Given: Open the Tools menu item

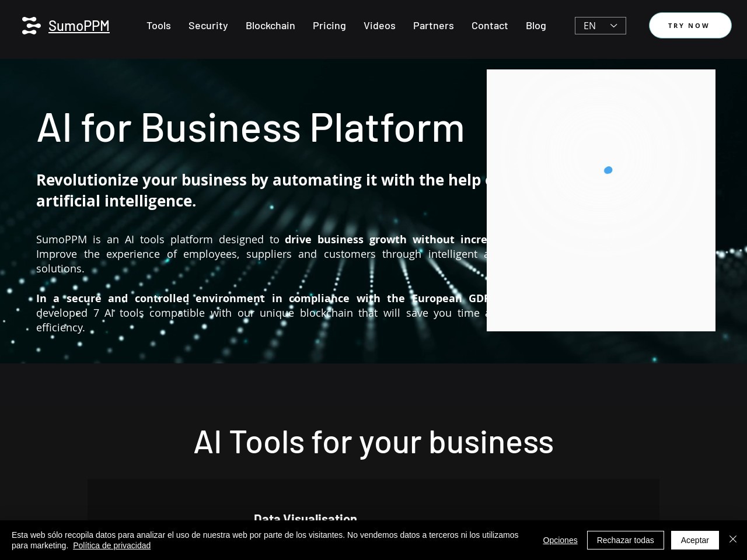Looking at the screenshot, I should pyautogui.click(x=159, y=26).
